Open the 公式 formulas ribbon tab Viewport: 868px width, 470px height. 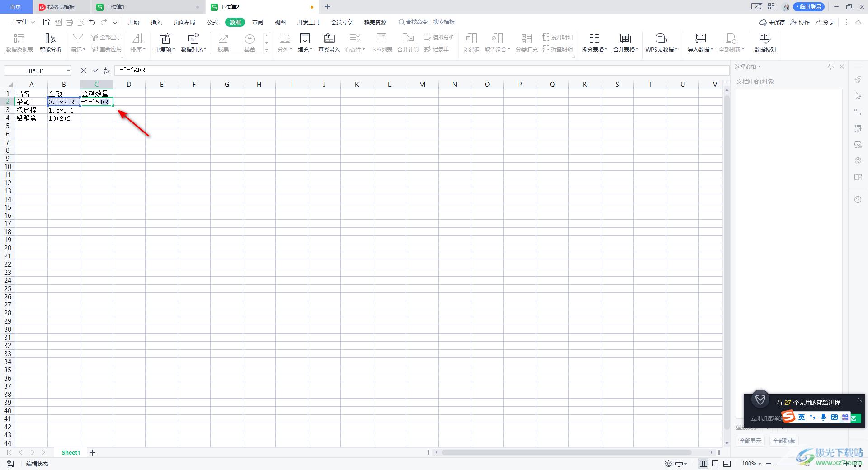pos(212,22)
